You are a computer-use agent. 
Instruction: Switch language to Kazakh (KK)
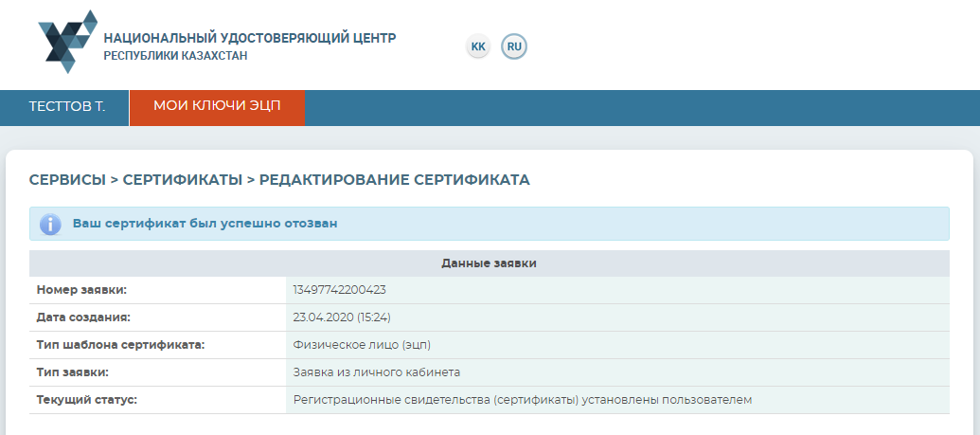(x=478, y=46)
